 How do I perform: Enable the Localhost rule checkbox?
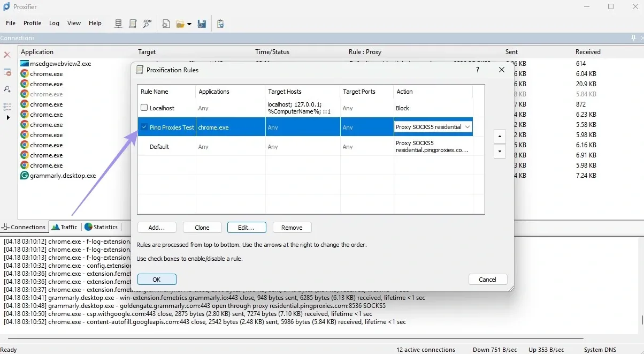(x=144, y=108)
